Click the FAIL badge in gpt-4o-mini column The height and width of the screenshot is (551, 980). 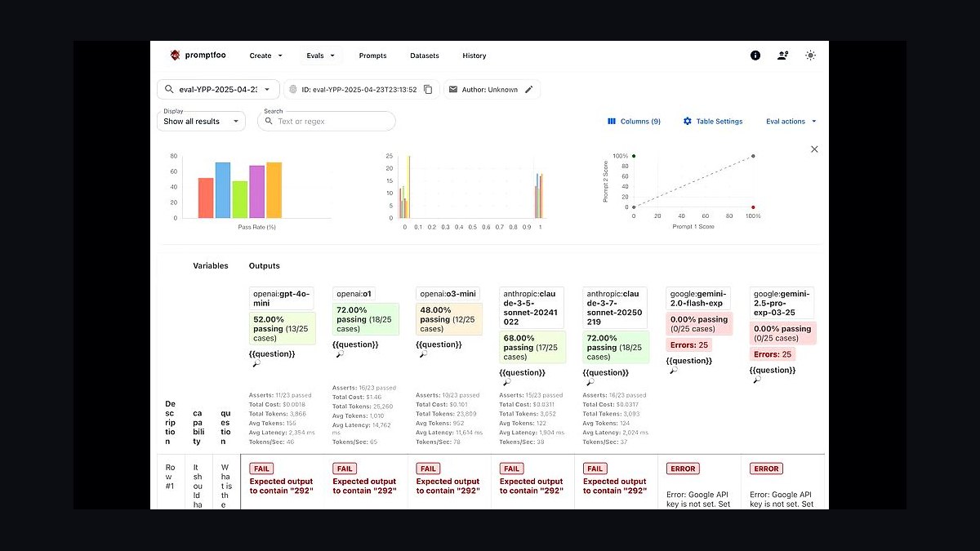(x=261, y=469)
